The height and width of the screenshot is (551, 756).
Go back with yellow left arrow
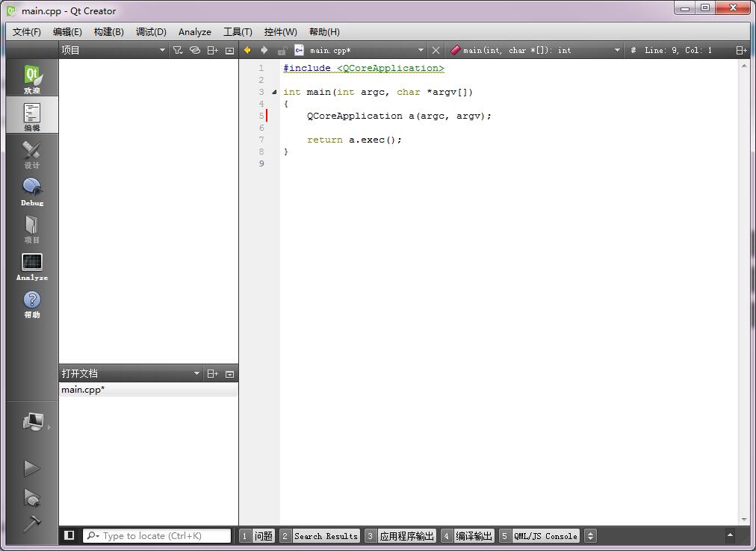[247, 50]
